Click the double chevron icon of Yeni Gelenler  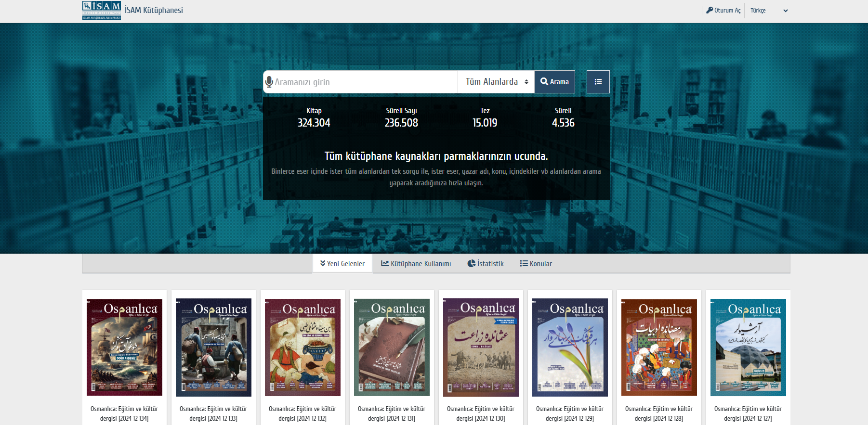pyautogui.click(x=323, y=263)
